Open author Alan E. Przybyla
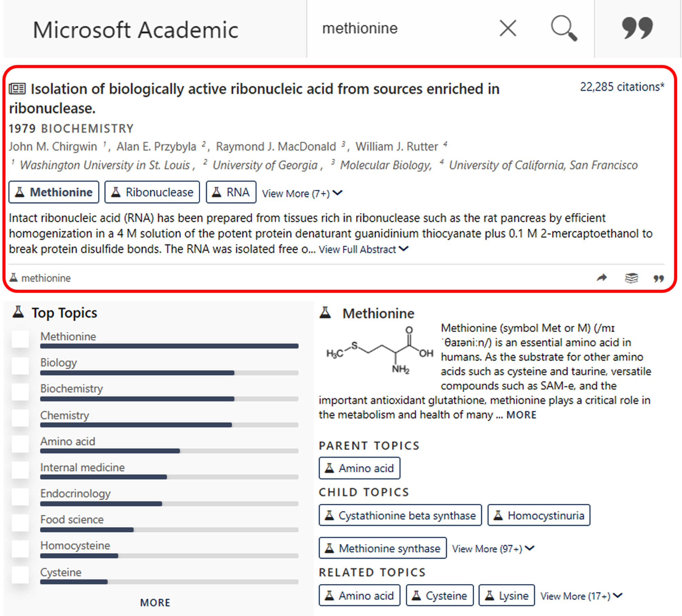 [x=157, y=146]
